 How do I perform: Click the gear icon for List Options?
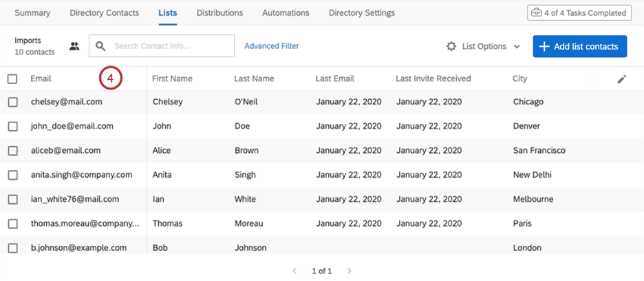click(x=451, y=46)
